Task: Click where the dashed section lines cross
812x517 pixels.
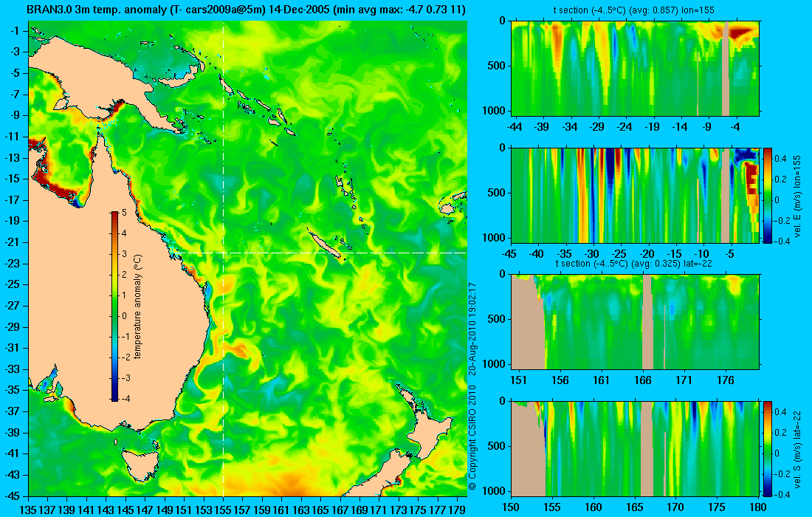Action: click(223, 253)
